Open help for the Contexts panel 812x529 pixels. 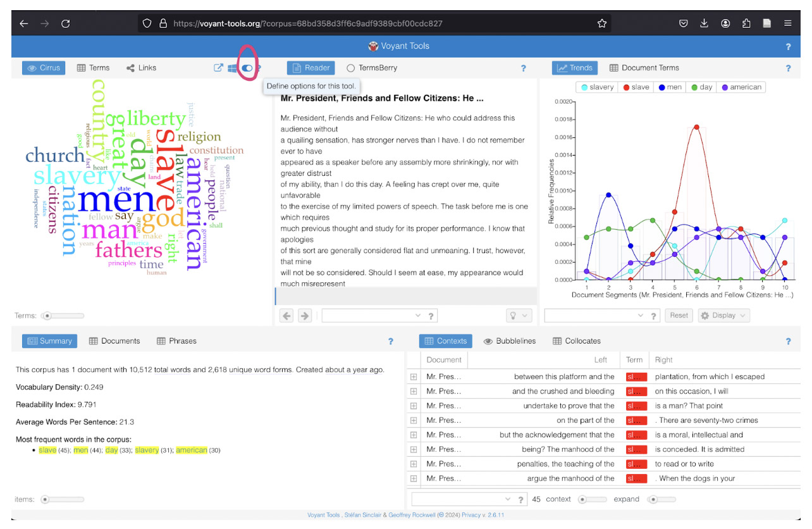[x=788, y=341]
